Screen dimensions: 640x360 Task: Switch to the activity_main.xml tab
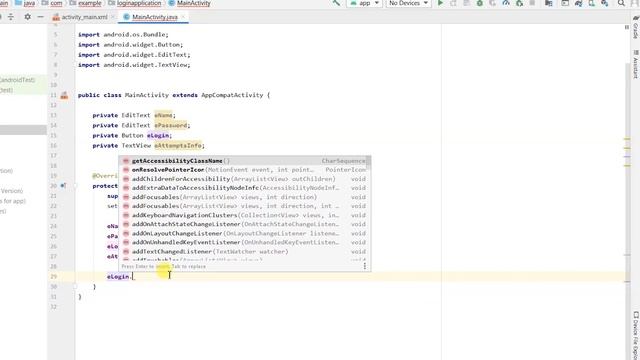click(84, 17)
